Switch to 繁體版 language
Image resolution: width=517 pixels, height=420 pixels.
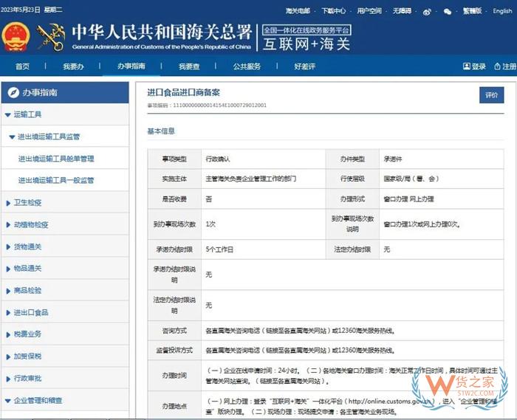click(x=472, y=11)
